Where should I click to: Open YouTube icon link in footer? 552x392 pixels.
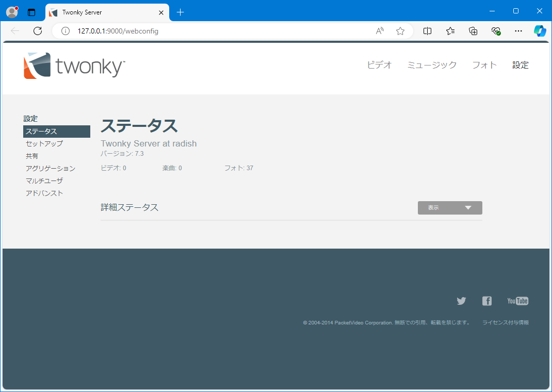click(517, 301)
